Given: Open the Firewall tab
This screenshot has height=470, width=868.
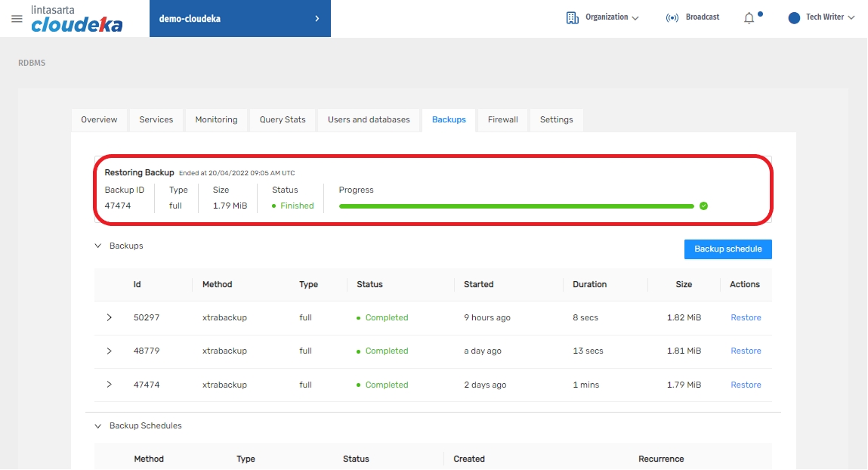Looking at the screenshot, I should tap(502, 119).
